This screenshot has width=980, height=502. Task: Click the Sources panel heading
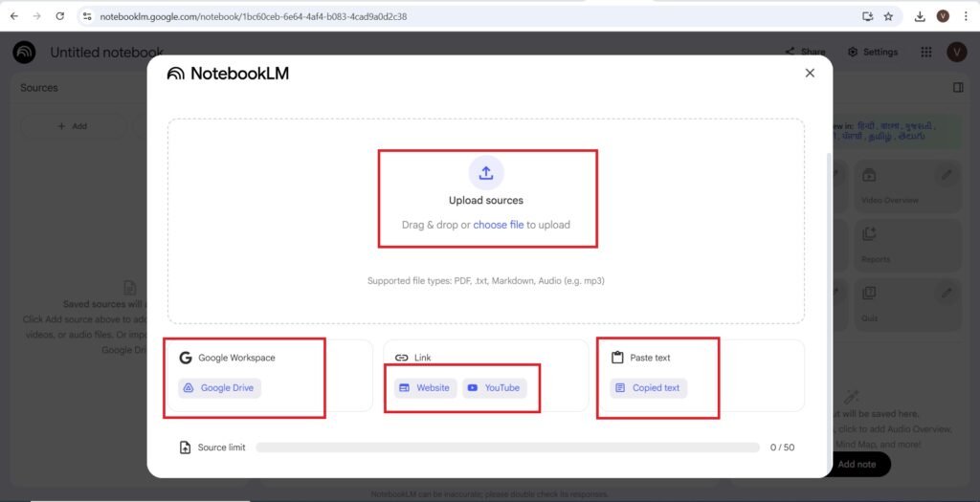coord(38,88)
